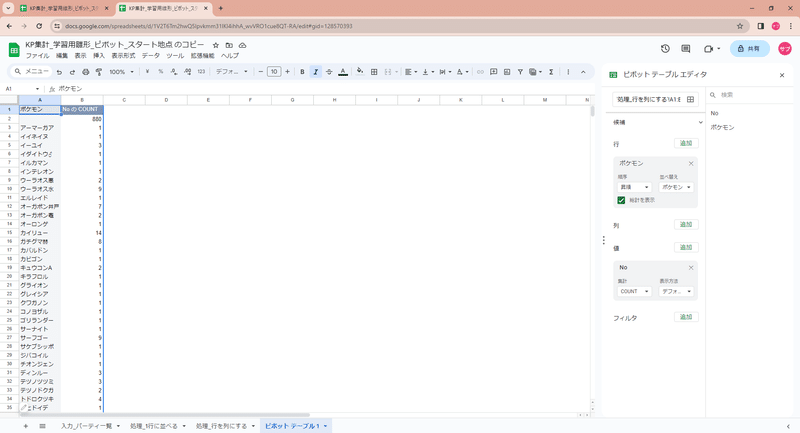Open the text wrapping dropdown
The width and height of the screenshot is (800, 433).
point(445,72)
